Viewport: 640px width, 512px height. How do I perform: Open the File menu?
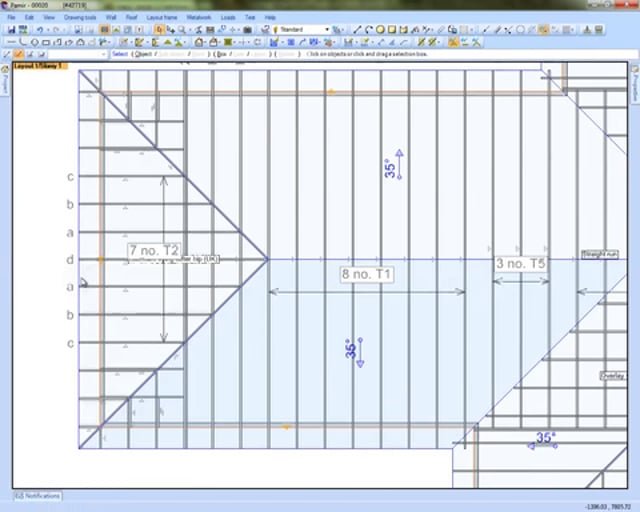11,18
